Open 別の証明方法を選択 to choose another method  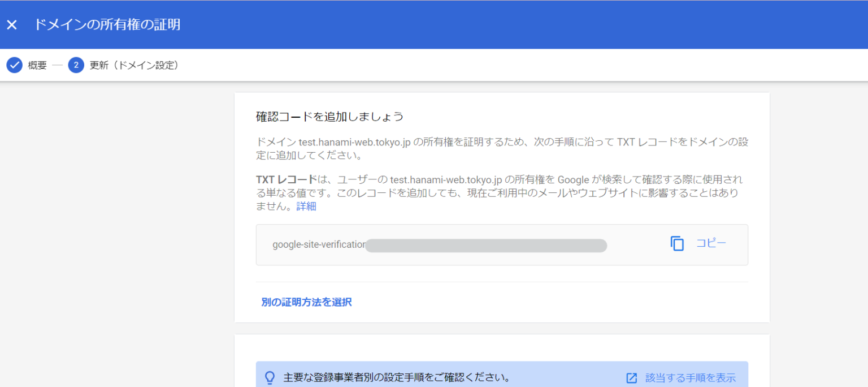point(306,302)
